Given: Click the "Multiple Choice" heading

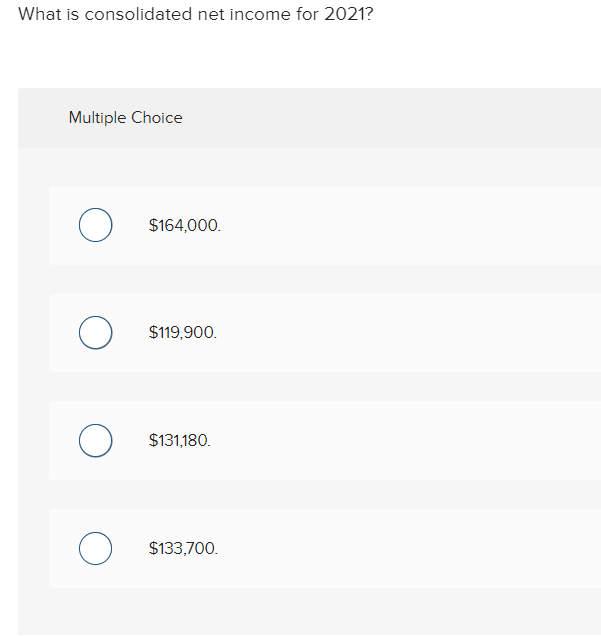Looking at the screenshot, I should click(x=125, y=118).
